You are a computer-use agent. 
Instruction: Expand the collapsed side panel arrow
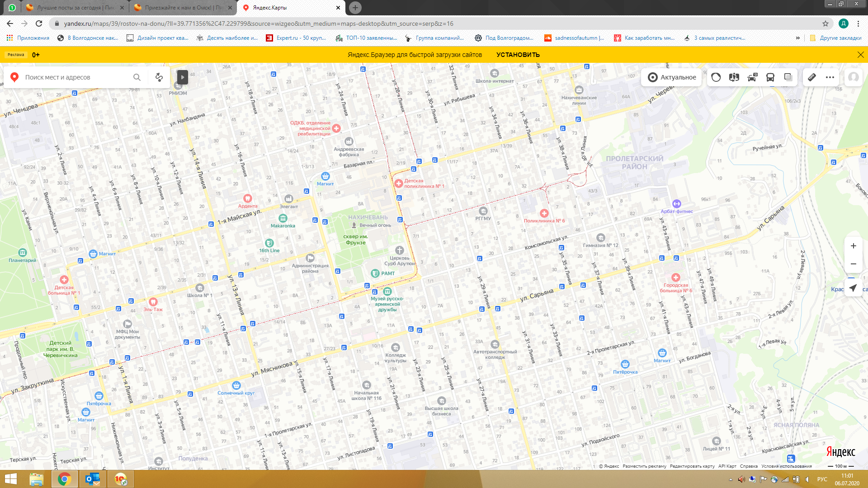point(182,77)
